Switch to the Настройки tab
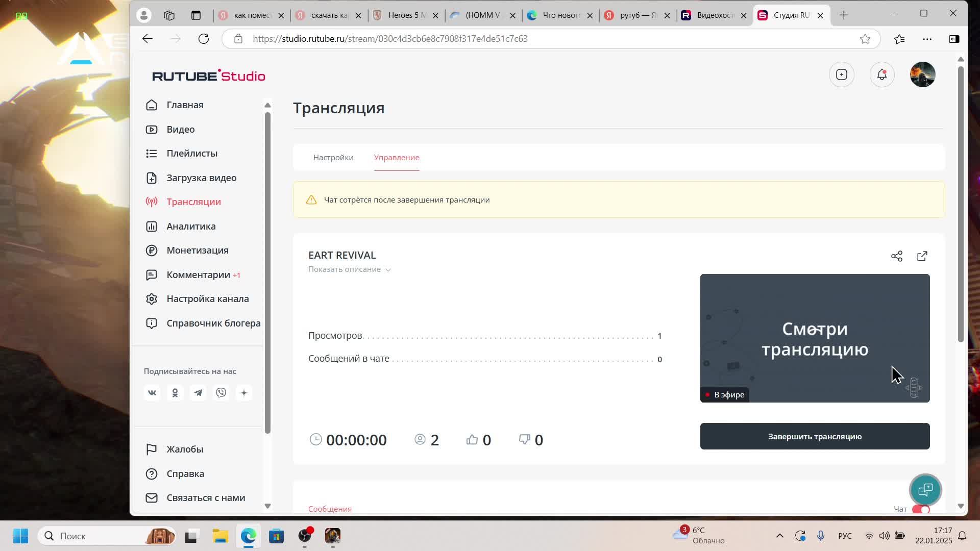This screenshot has width=980, height=551. point(333,158)
